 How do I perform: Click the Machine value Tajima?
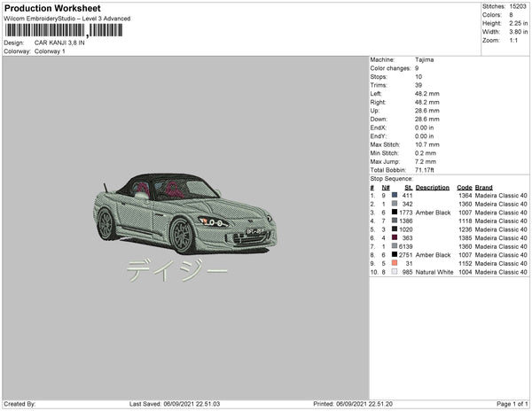(x=424, y=59)
